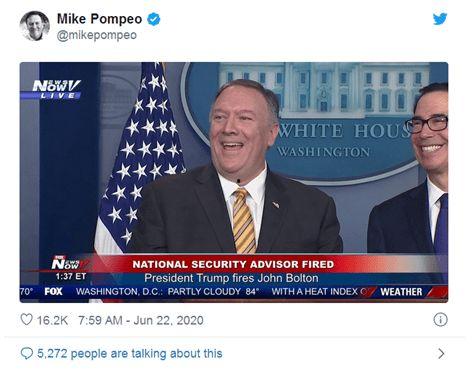Click the 16.2K likes count
This screenshot has height=371, width=476.
click(52, 320)
